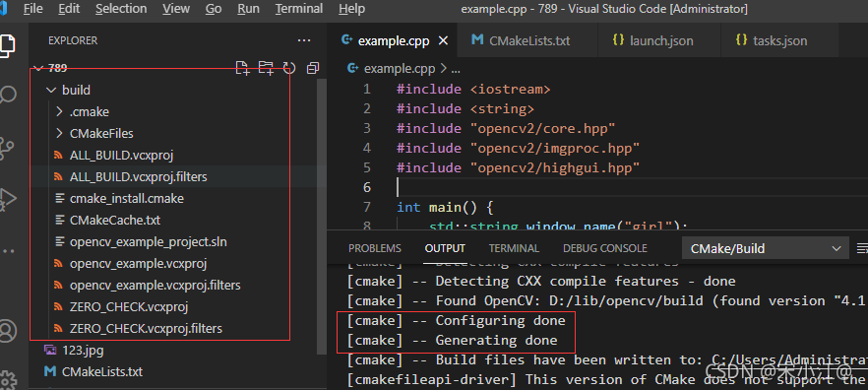Switch to the CMakeLists.txt editor tab
868x390 pixels.
[528, 41]
